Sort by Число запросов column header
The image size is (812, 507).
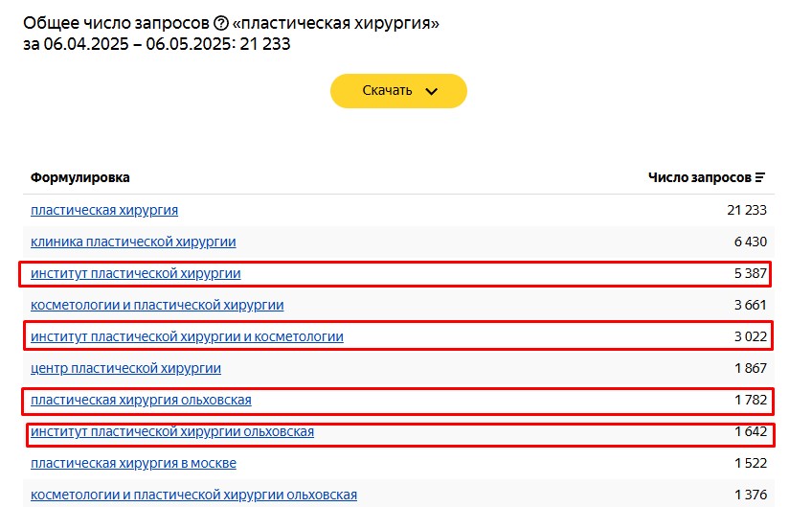click(x=700, y=178)
